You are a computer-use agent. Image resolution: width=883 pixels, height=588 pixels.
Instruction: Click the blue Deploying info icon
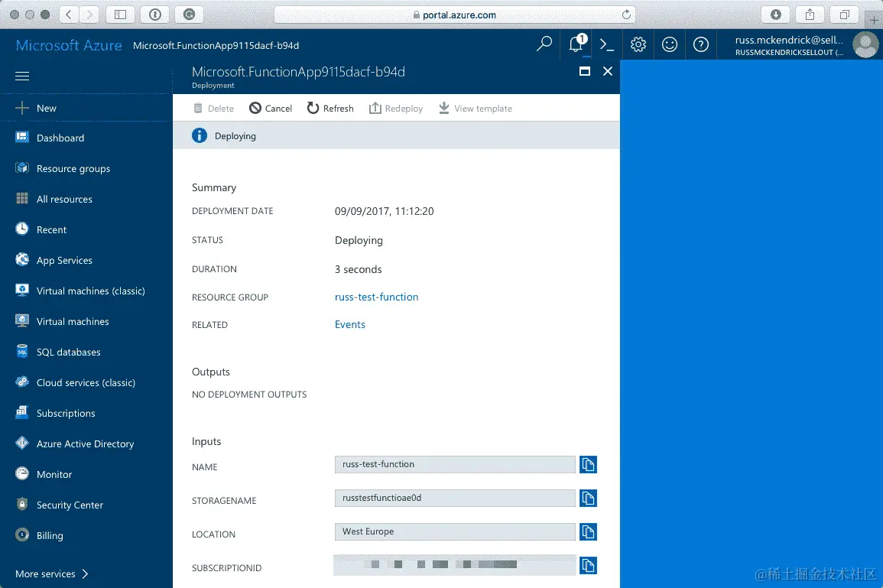(x=200, y=135)
